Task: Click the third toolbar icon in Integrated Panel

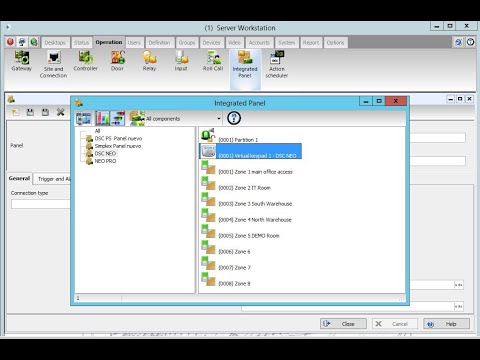Action: pos(118,118)
